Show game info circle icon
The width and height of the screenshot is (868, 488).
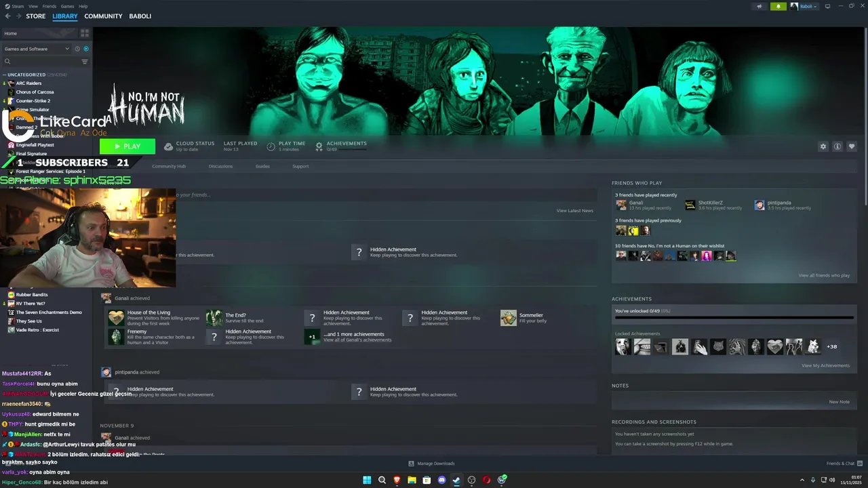837,146
